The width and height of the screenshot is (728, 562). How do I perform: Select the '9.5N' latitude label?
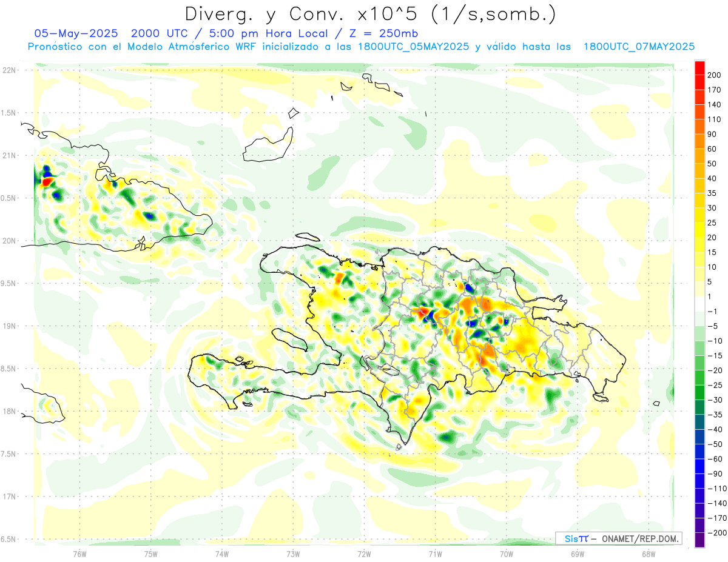8,283
